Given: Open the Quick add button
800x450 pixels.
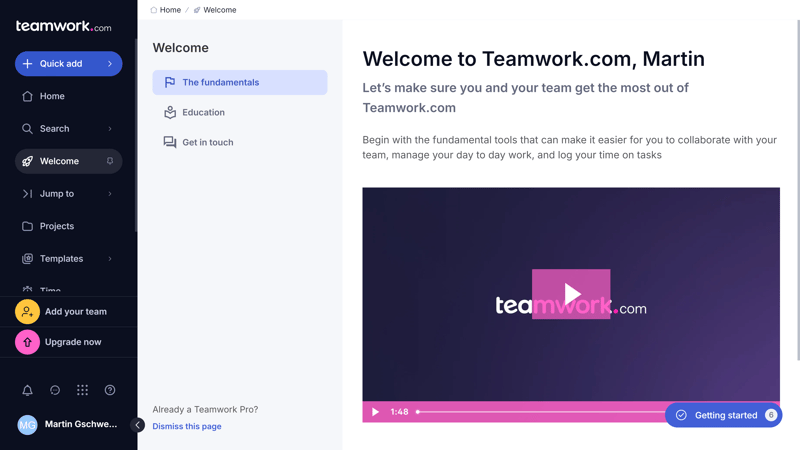Looking at the screenshot, I should (68, 64).
